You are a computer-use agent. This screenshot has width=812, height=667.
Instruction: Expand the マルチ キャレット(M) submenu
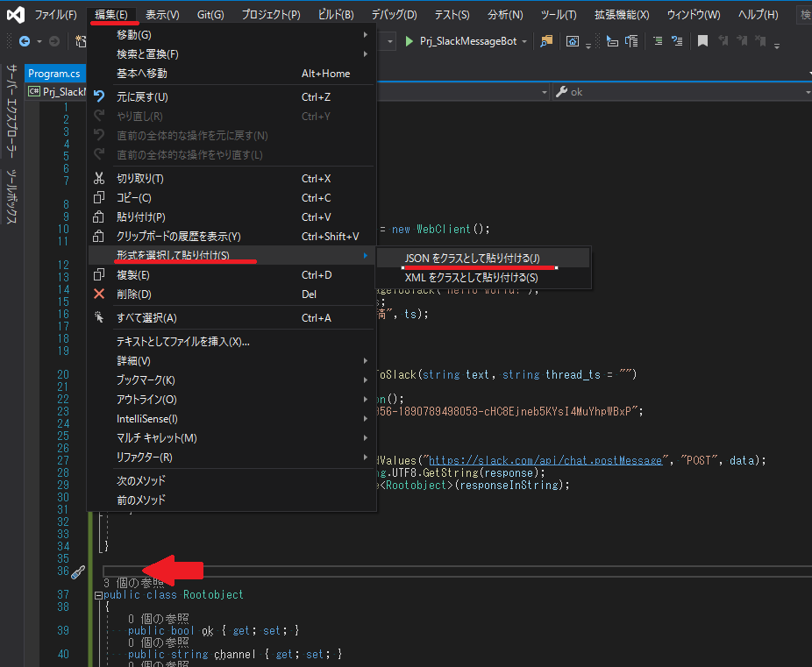click(x=231, y=437)
